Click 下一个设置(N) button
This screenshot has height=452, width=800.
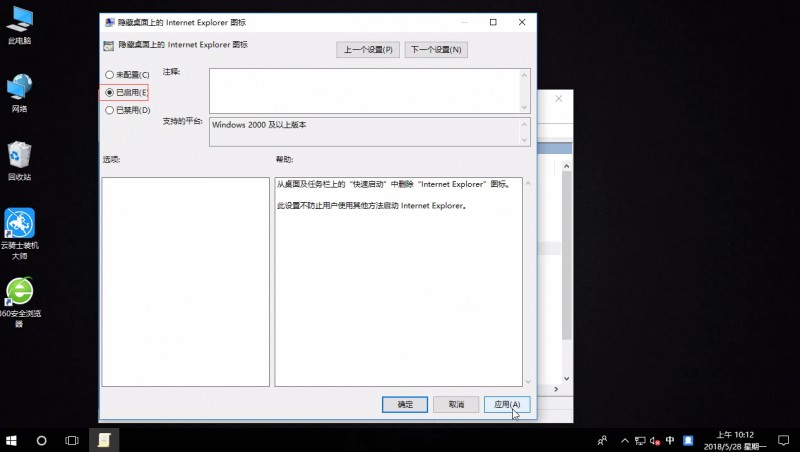(436, 49)
